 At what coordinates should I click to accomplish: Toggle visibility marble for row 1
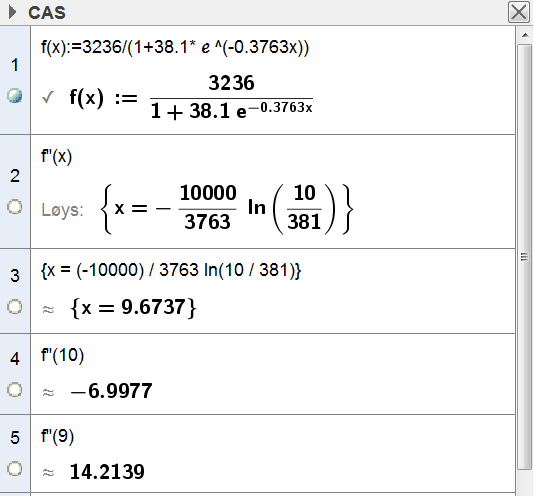(x=15, y=96)
